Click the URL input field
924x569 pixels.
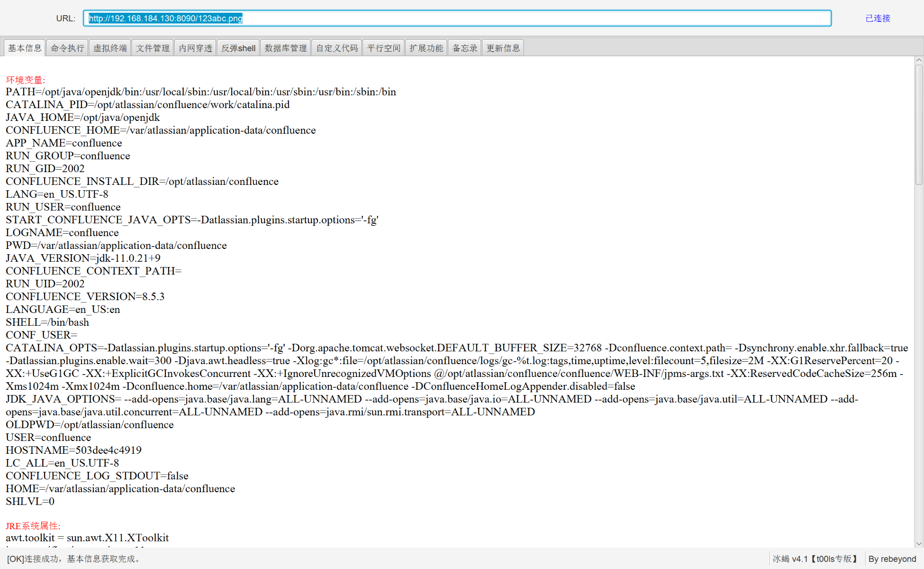coord(457,18)
